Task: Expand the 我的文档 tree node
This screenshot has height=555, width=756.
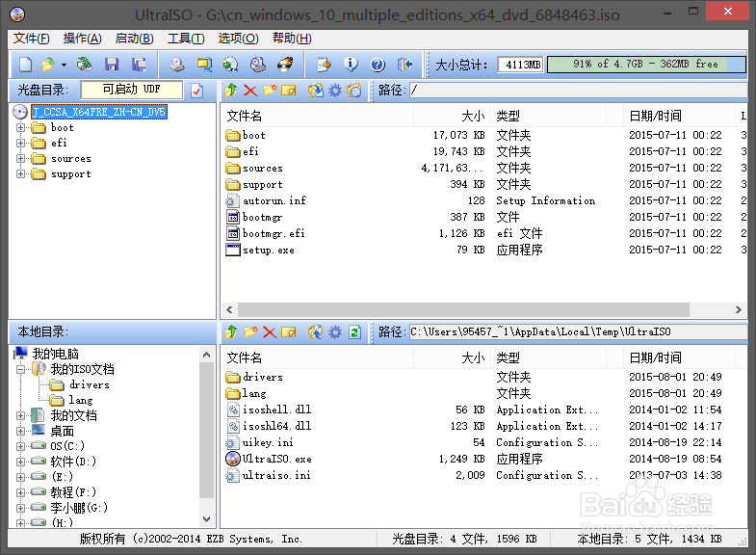Action: pos(20,415)
